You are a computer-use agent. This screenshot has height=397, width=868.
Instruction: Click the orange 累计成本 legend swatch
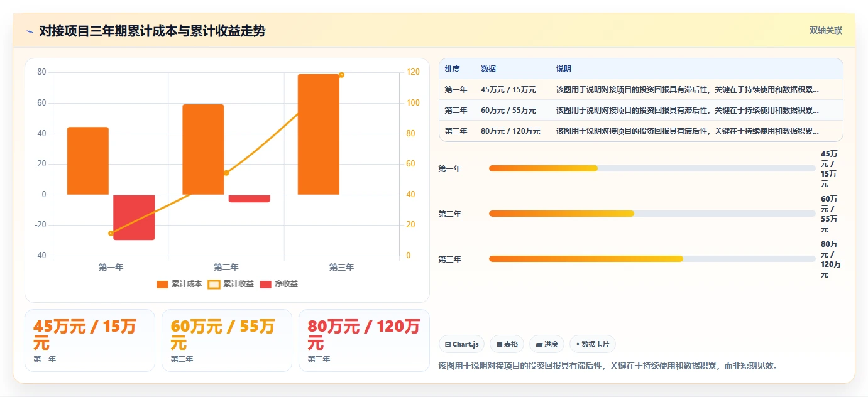pos(162,284)
